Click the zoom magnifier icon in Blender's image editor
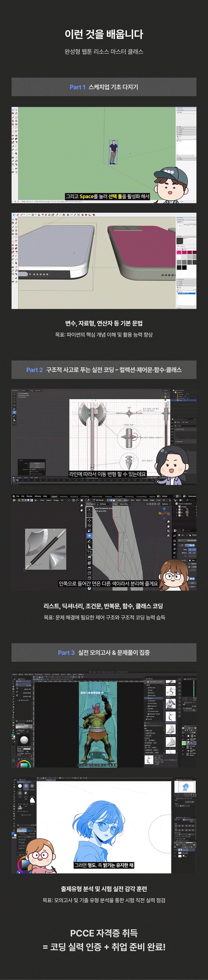 [81, 506]
